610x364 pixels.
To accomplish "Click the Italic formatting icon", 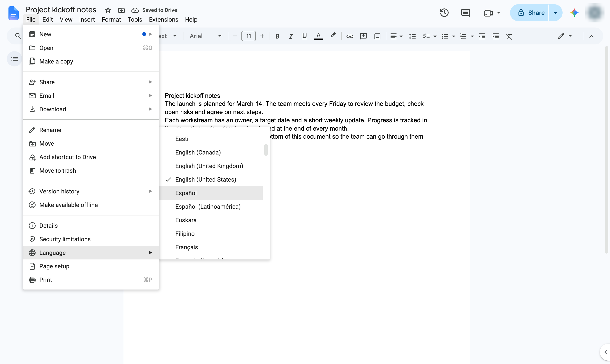I will click(291, 36).
